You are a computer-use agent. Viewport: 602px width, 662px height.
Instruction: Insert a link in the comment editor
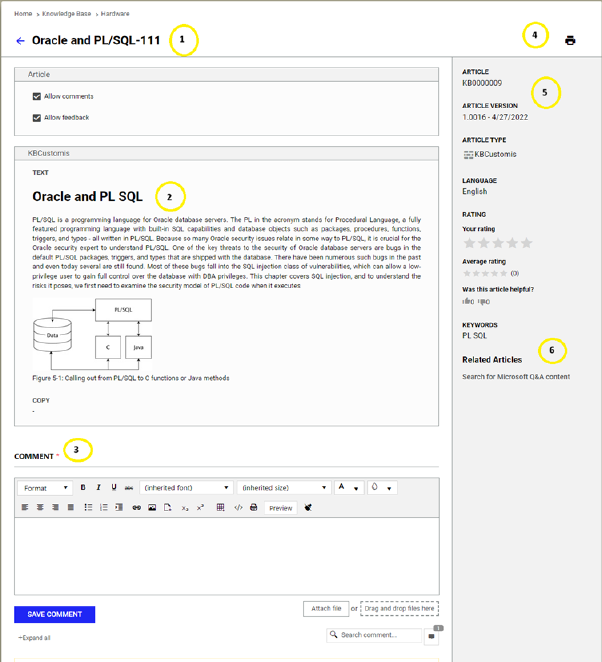coord(137,508)
